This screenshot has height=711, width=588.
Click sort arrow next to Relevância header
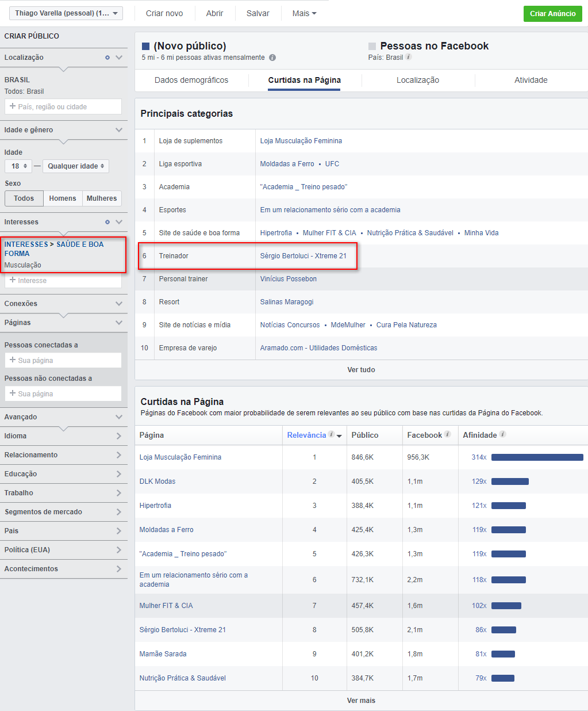(x=339, y=436)
